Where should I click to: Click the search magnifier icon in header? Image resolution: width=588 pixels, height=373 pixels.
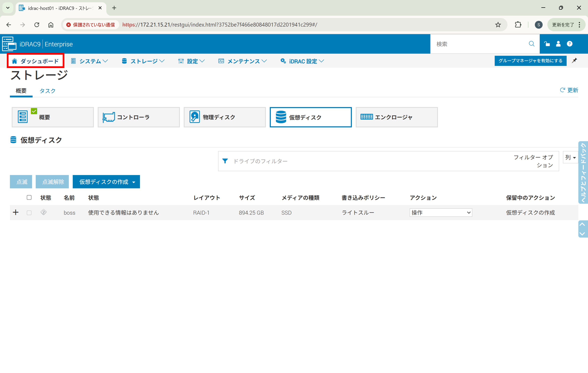[x=531, y=44]
